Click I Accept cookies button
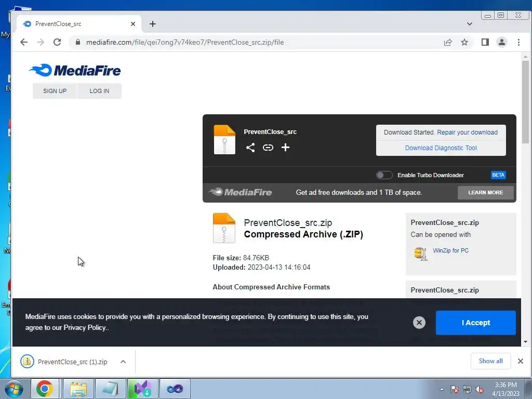 coord(476,323)
